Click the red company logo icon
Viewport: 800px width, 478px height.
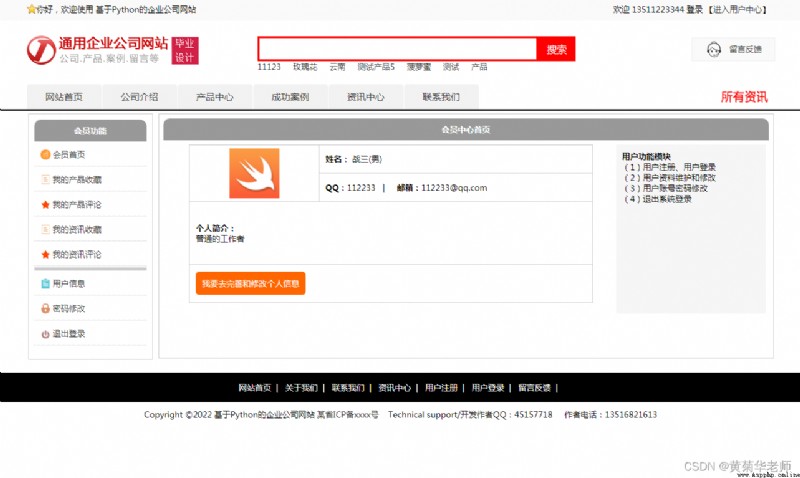click(41, 50)
